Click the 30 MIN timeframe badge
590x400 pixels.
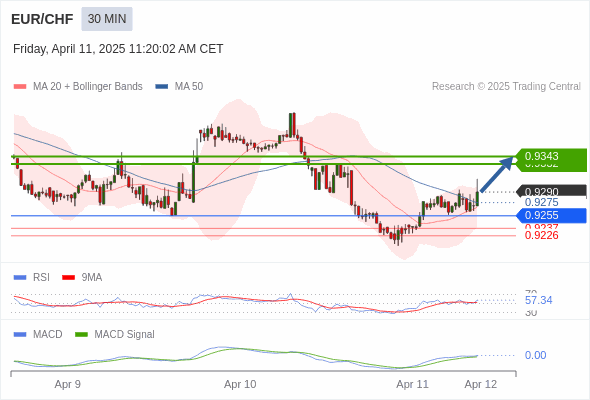coord(107,19)
